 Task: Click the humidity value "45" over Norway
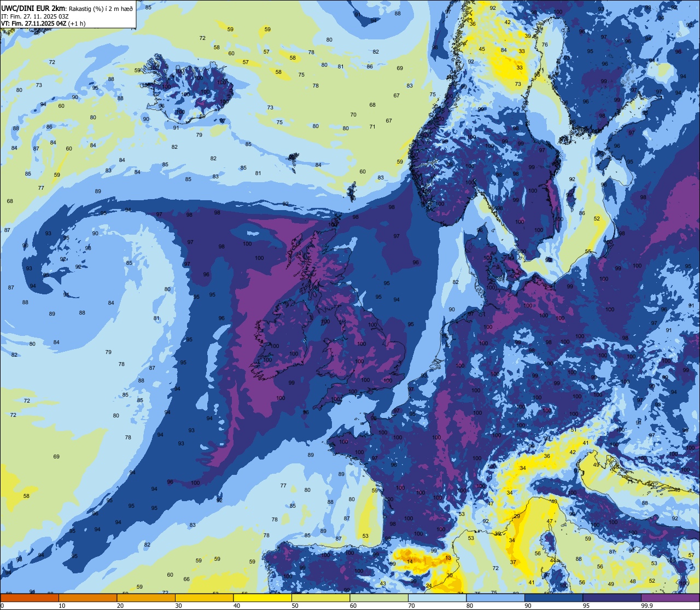click(x=482, y=49)
